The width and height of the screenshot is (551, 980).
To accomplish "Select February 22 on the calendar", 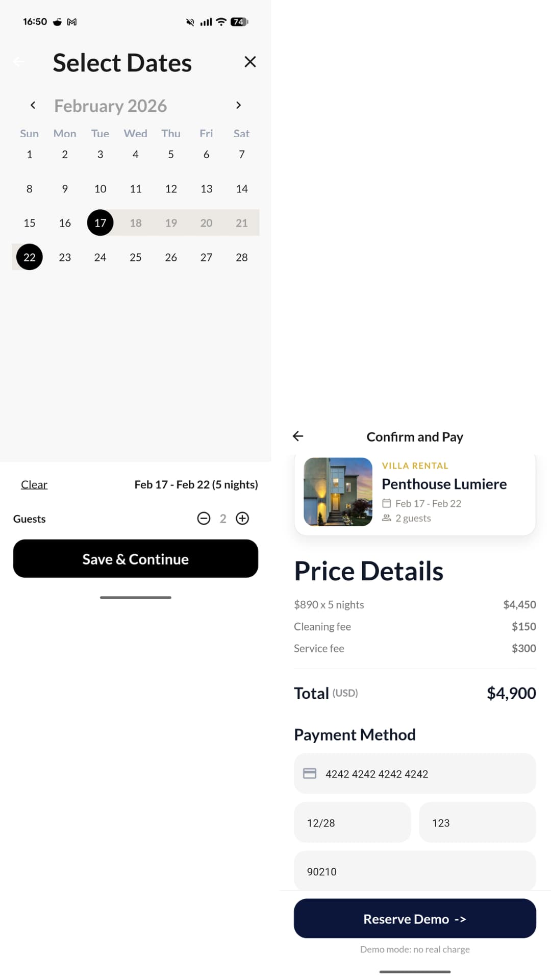I will point(30,257).
